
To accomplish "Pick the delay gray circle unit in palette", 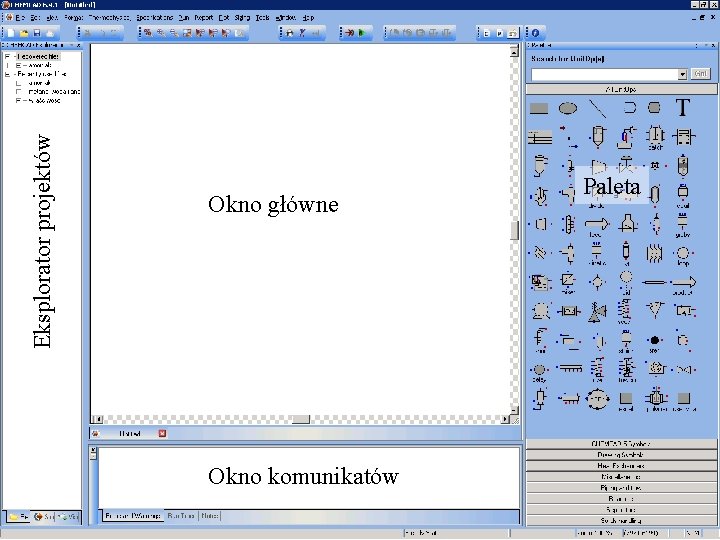I will [540, 370].
